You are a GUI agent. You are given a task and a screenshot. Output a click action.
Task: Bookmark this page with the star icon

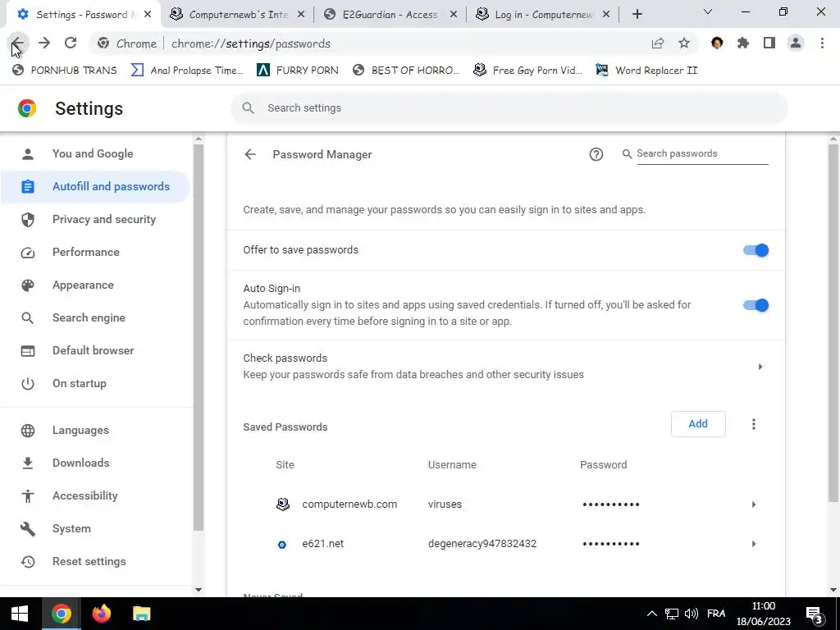684,43
